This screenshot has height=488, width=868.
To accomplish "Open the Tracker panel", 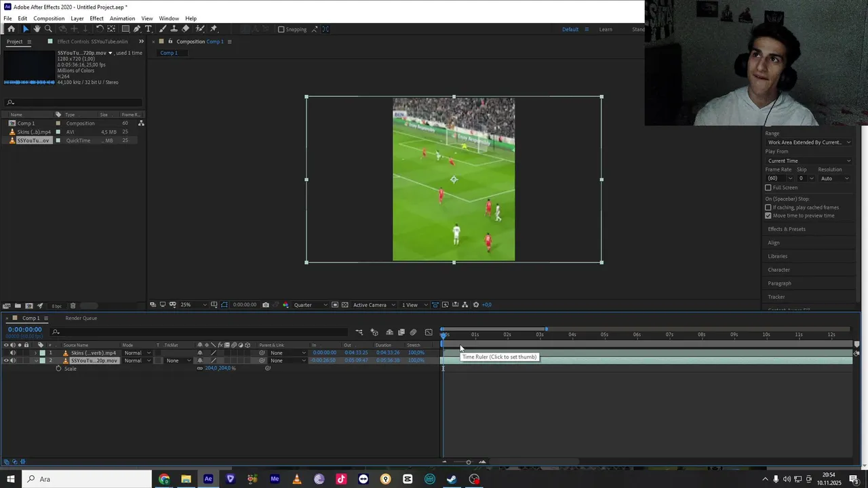I will coord(776,297).
